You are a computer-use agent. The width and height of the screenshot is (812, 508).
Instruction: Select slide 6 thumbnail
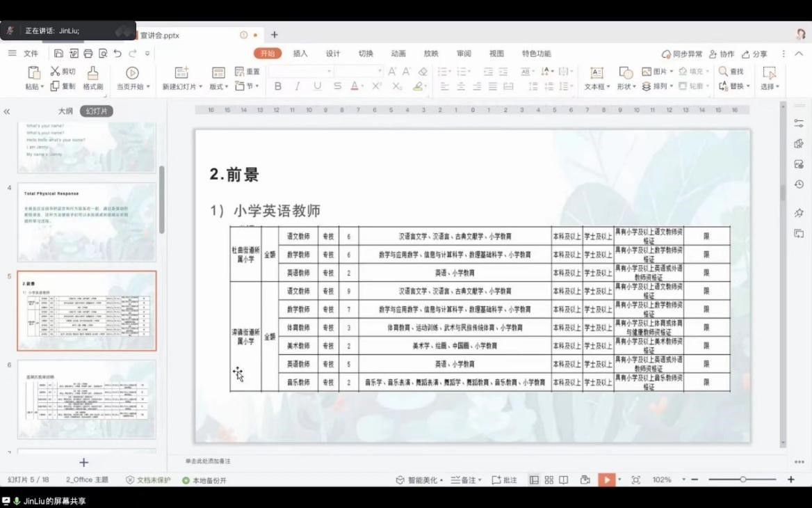coord(86,399)
